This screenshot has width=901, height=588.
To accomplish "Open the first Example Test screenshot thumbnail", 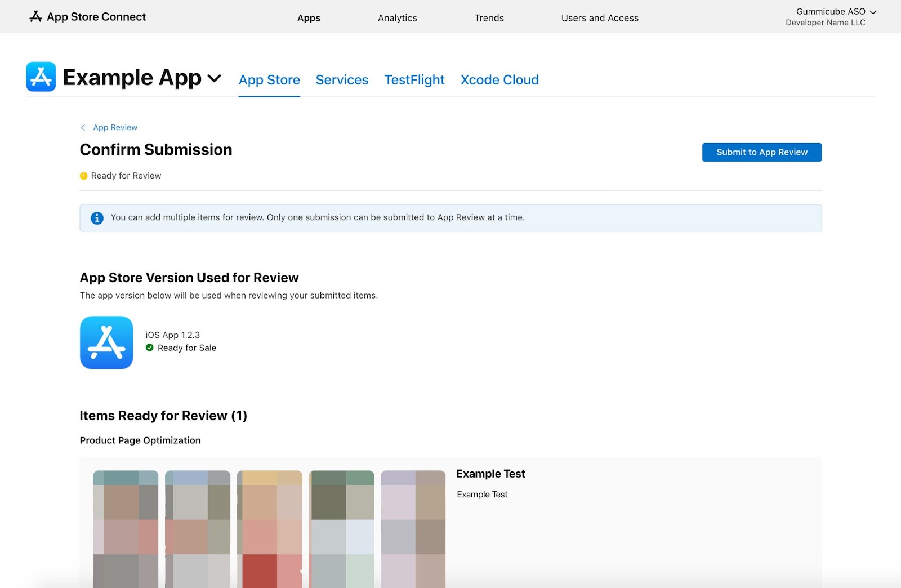I will [x=126, y=528].
